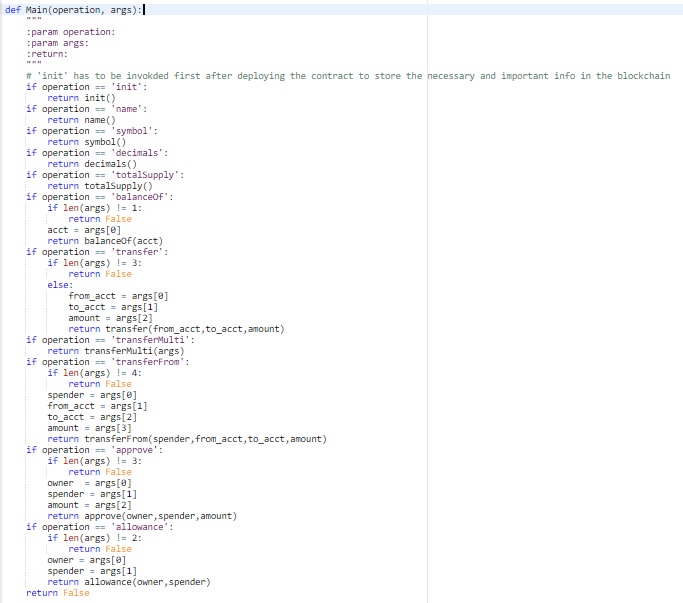Click the ':param operation:' docstring line
The height and width of the screenshot is (603, 683).
pyautogui.click(x=71, y=32)
